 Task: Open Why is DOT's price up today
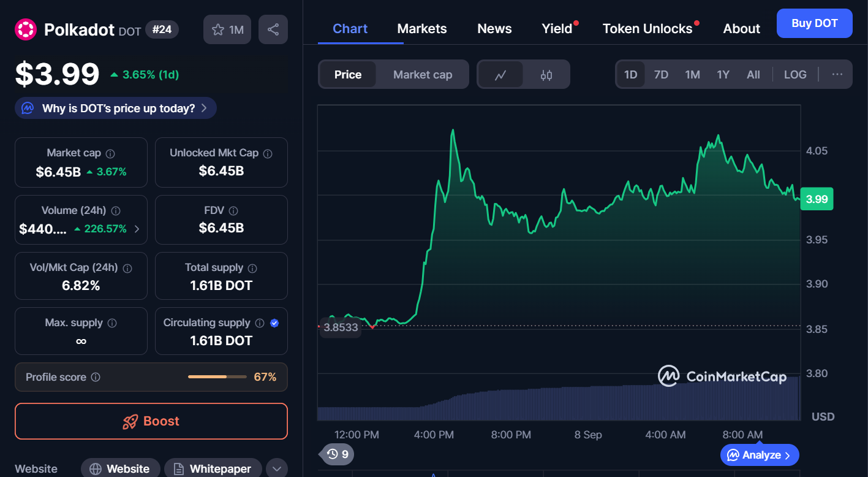(x=116, y=109)
